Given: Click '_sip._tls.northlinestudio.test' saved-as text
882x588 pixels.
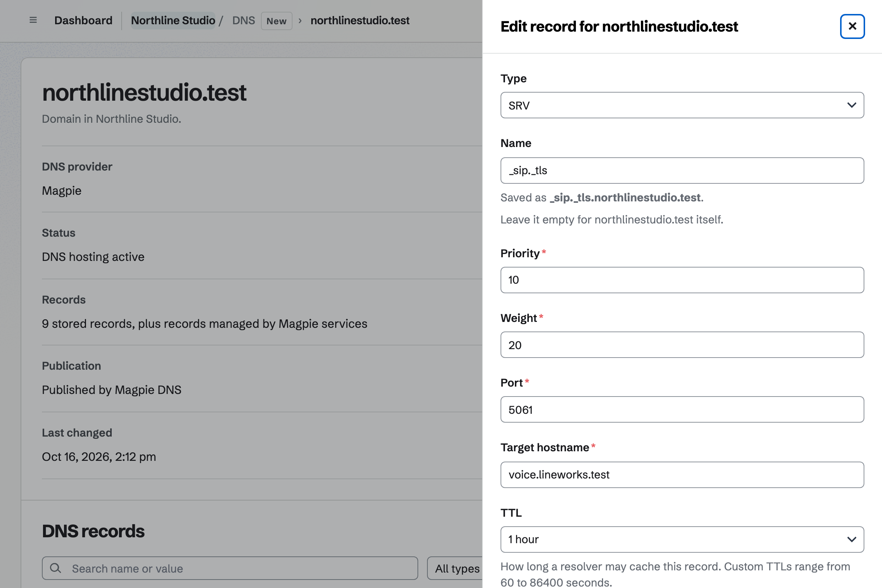Looking at the screenshot, I should pyautogui.click(x=625, y=198).
